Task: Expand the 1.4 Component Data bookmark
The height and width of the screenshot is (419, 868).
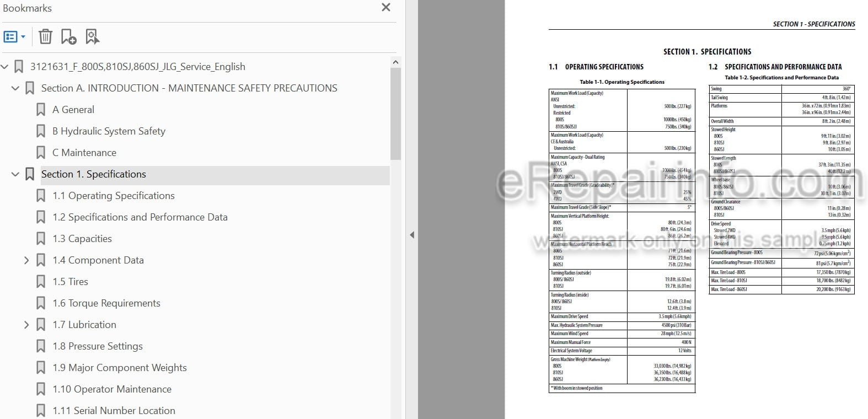Action: (26, 260)
